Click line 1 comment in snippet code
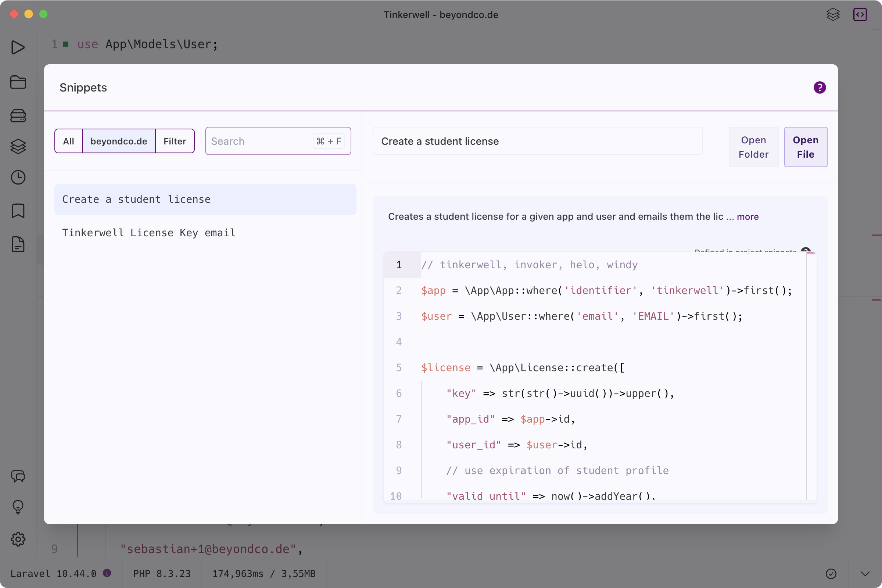The image size is (882, 588). 529,265
